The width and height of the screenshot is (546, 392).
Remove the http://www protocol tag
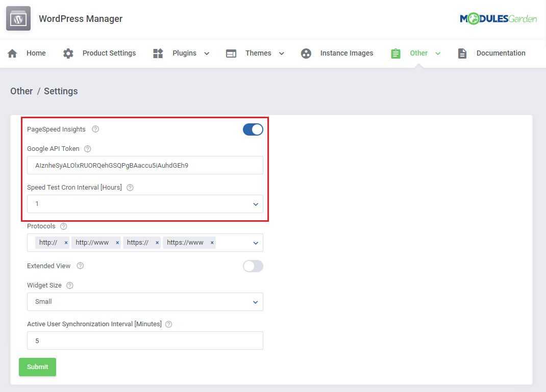point(117,243)
